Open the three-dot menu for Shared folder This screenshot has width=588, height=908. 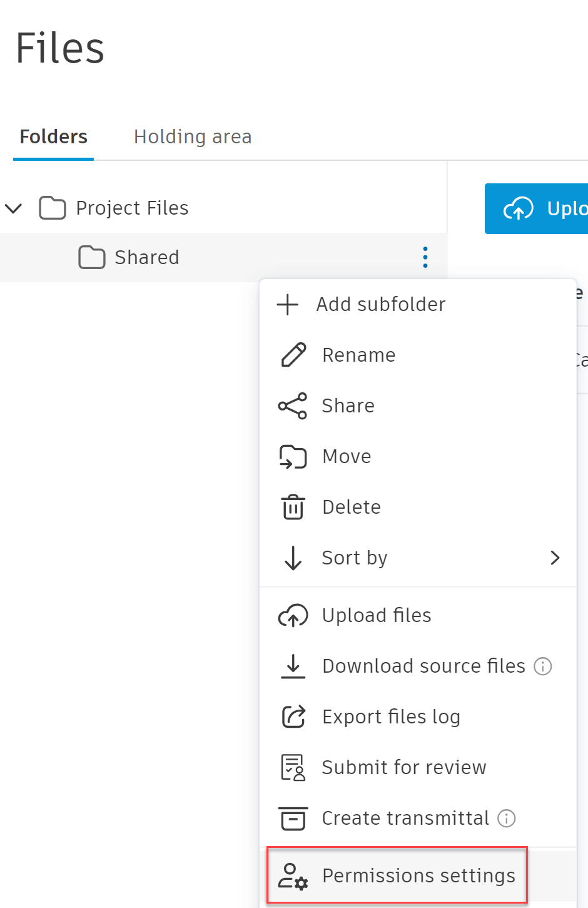pos(425,257)
